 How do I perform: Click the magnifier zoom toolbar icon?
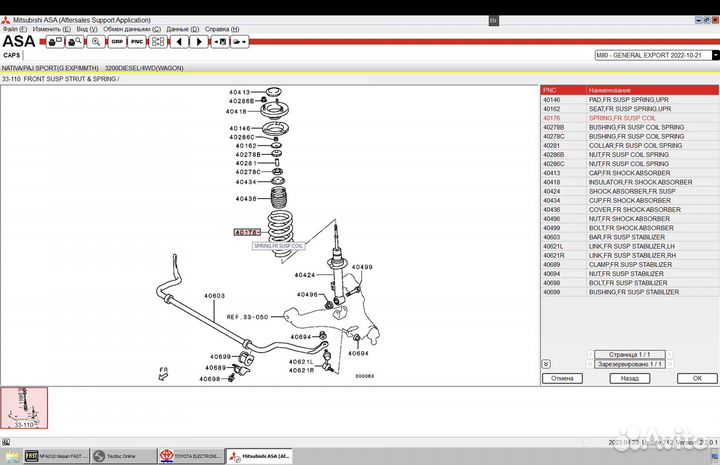[x=96, y=42]
